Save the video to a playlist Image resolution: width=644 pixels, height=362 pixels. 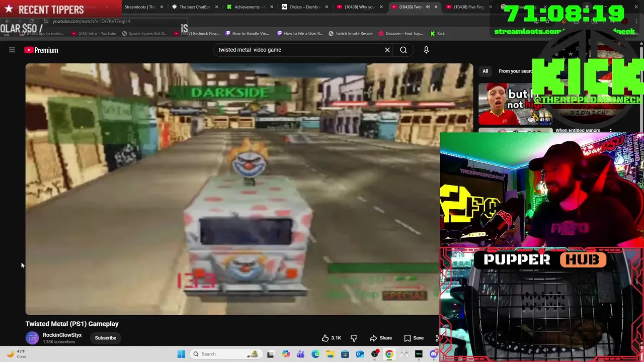[x=414, y=338]
